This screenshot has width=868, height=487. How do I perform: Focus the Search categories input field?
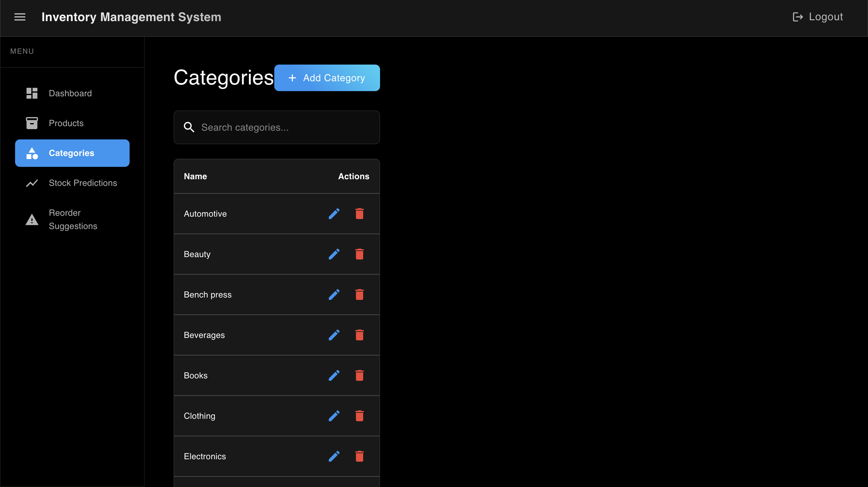[x=277, y=128]
